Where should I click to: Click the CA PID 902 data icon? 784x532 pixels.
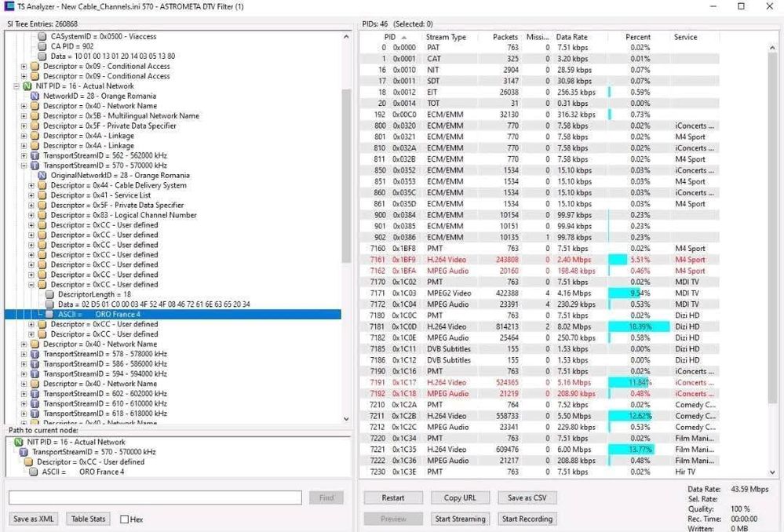[x=42, y=46]
